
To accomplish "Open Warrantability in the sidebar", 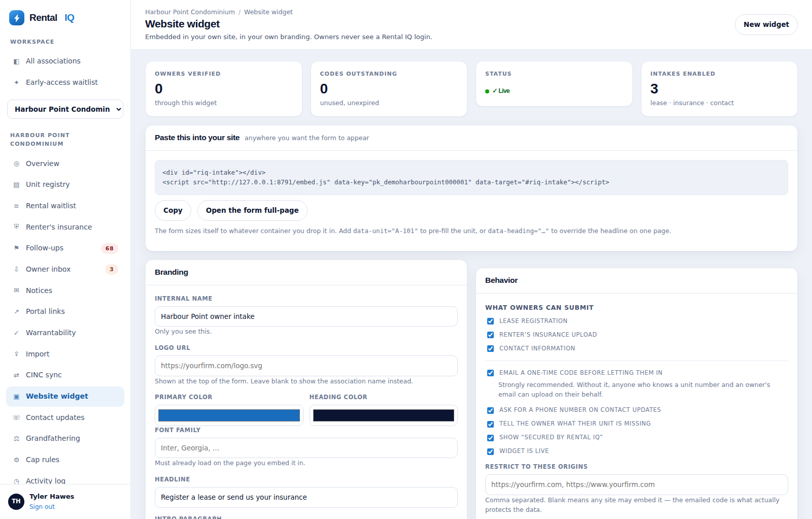I will click(x=65, y=333).
